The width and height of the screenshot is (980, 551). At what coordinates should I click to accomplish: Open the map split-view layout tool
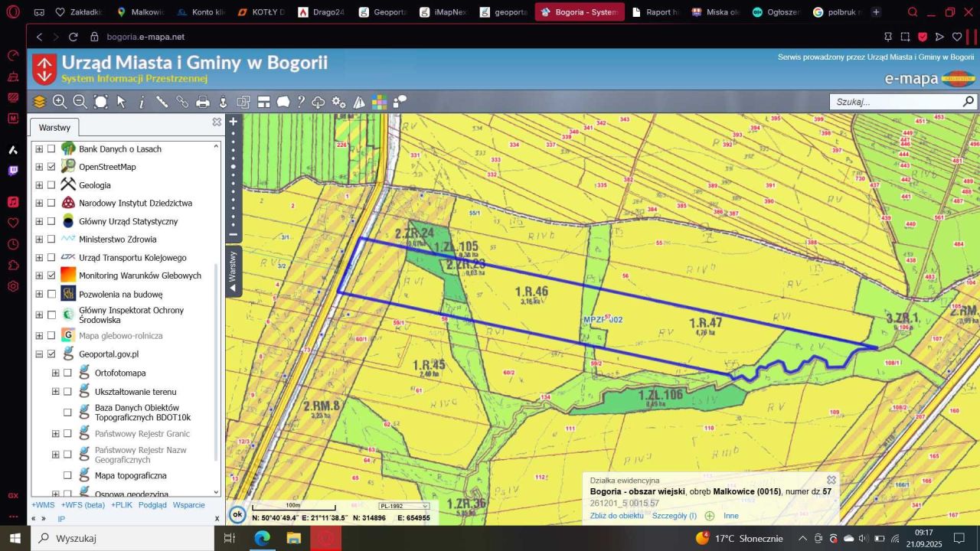263,102
